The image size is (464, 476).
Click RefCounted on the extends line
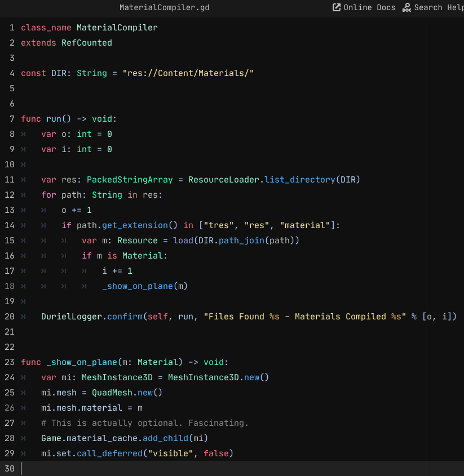(x=87, y=43)
